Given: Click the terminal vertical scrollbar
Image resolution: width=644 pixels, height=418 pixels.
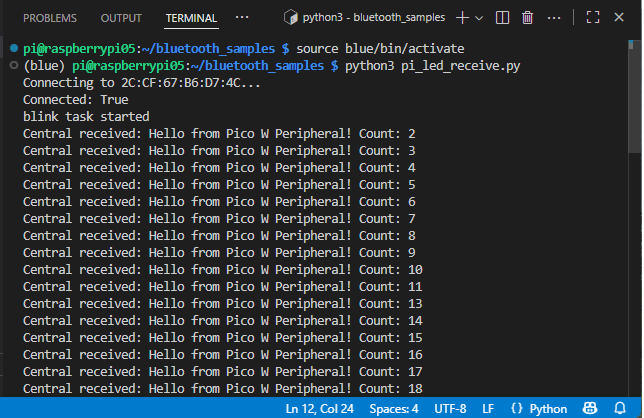Looking at the screenshot, I should coord(636,100).
